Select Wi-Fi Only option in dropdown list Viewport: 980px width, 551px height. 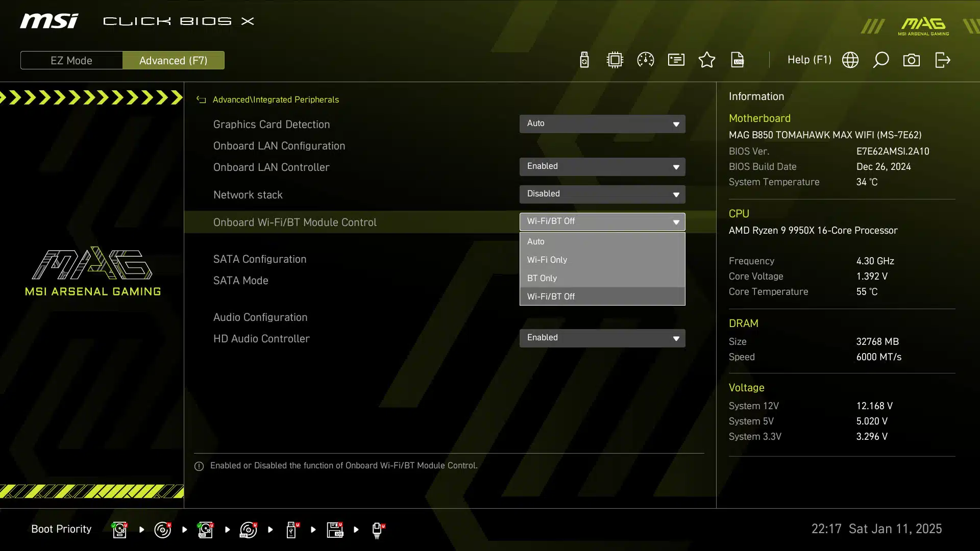(x=602, y=260)
